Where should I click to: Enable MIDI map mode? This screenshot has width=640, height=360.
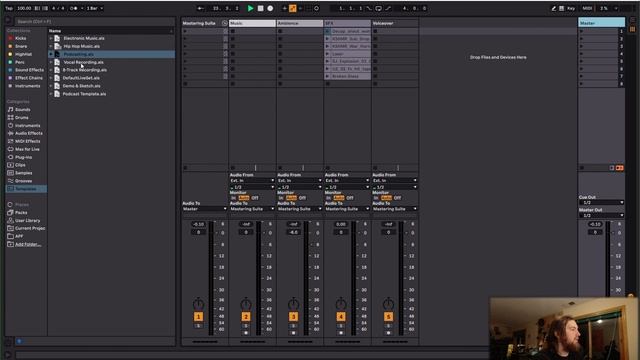click(x=587, y=8)
